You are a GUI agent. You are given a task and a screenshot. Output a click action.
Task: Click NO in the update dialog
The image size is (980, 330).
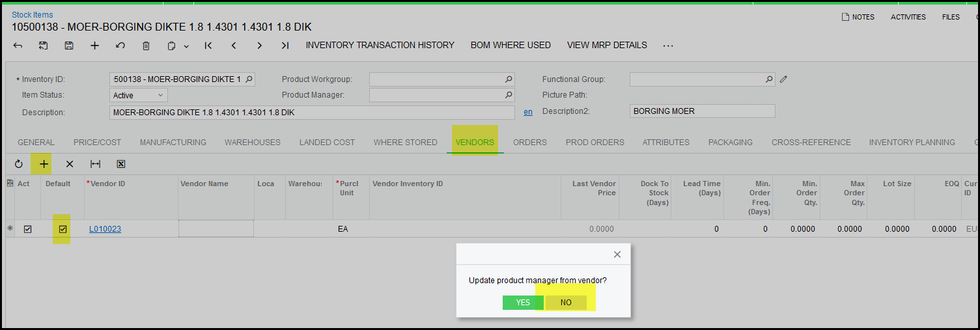(x=566, y=303)
